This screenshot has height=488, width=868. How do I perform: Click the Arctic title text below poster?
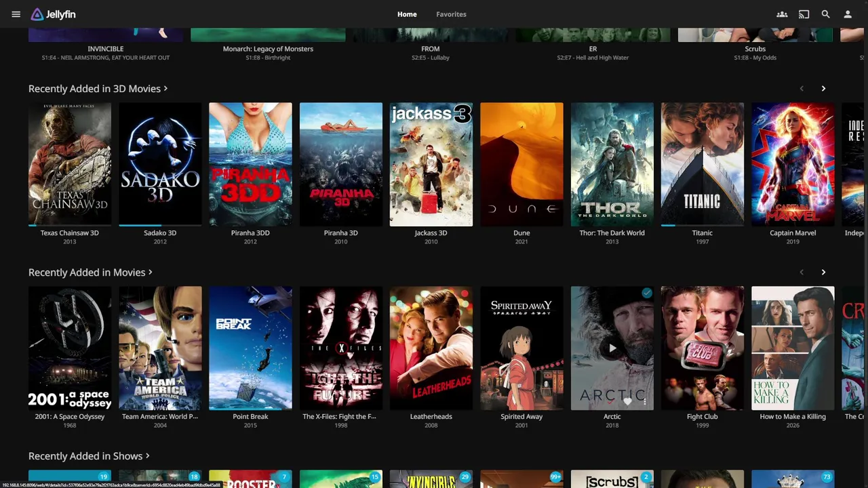(x=612, y=417)
